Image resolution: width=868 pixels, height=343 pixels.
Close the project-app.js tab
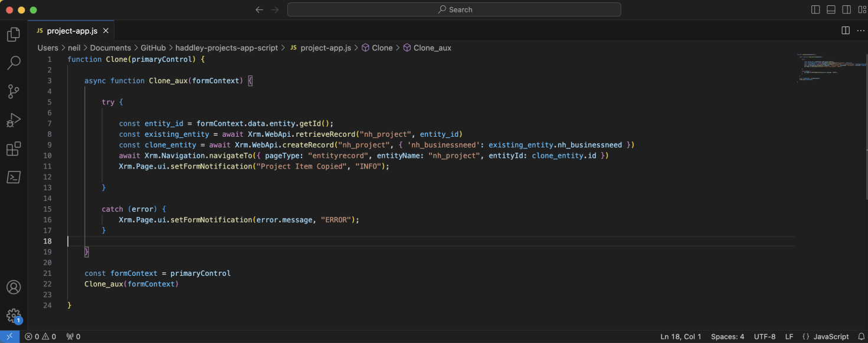(x=106, y=31)
